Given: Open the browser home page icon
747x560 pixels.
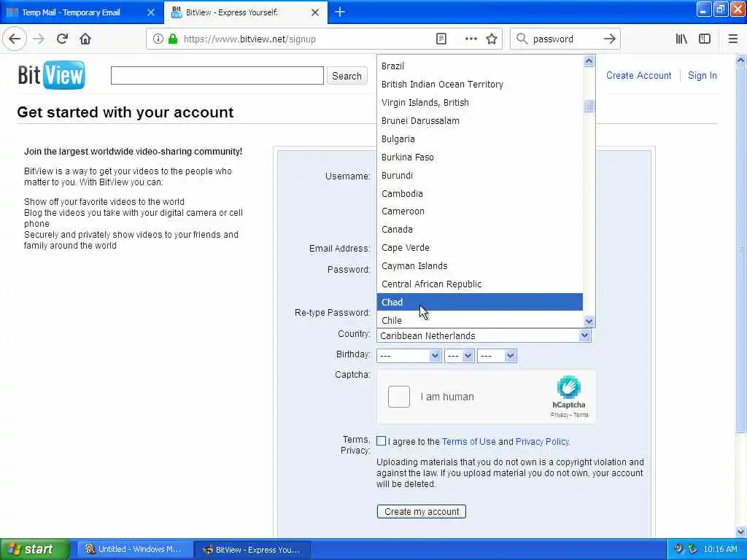Looking at the screenshot, I should [x=85, y=39].
